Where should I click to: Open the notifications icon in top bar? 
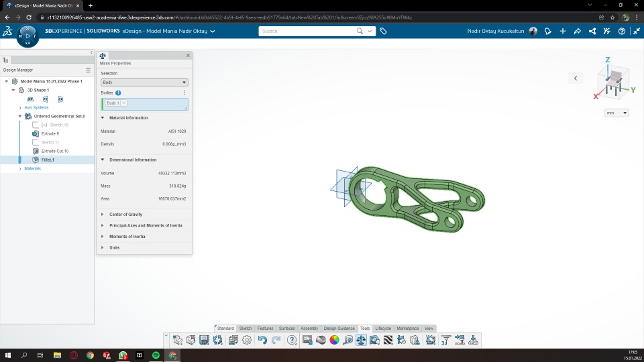548,32
